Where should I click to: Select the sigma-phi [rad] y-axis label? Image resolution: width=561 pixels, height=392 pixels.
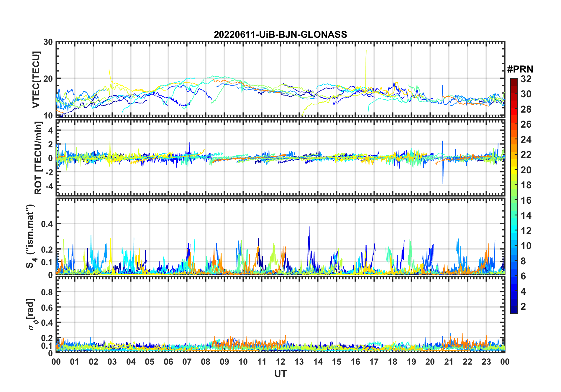pyautogui.click(x=31, y=314)
